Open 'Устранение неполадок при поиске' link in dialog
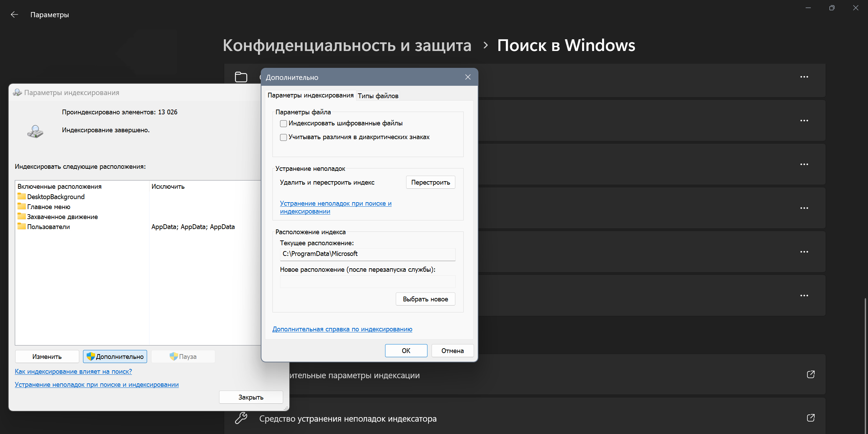This screenshot has width=868, height=434. point(335,207)
